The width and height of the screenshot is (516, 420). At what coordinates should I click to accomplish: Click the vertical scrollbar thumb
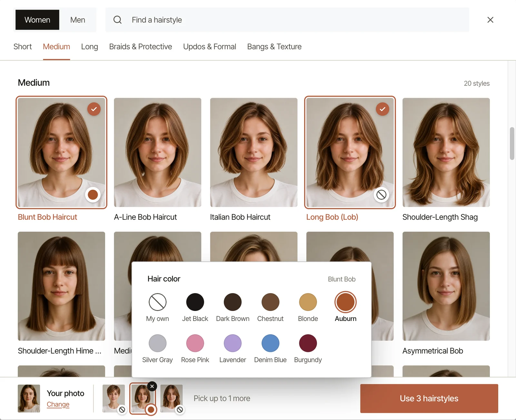(x=512, y=144)
